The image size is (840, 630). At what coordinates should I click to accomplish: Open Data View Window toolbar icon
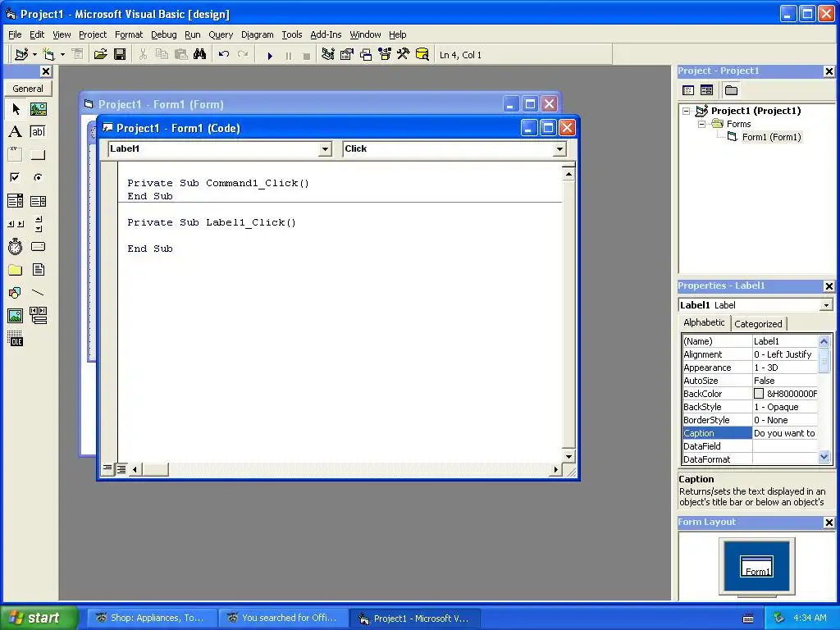point(422,54)
